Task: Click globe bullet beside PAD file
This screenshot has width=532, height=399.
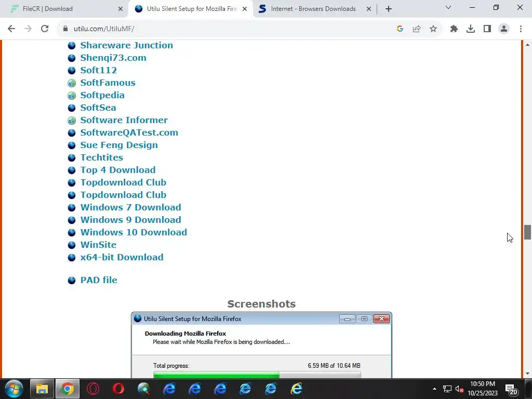Action: [72, 281]
